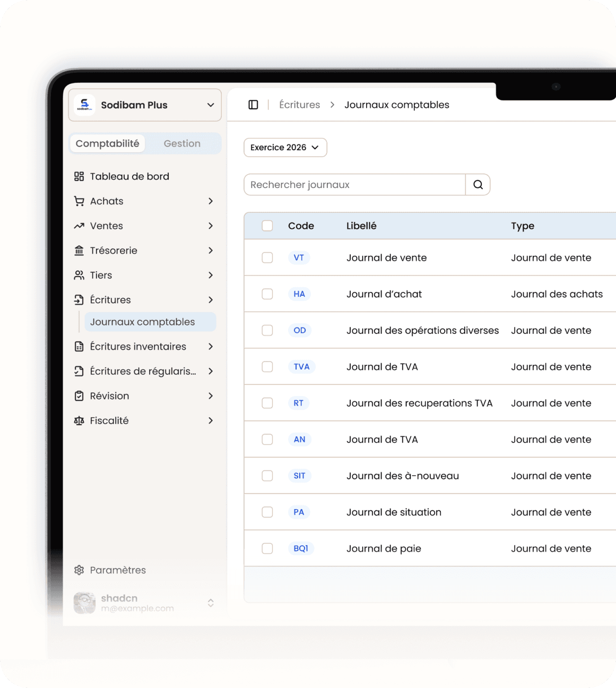Open the Exercice 2026 dropdown

pos(285,148)
